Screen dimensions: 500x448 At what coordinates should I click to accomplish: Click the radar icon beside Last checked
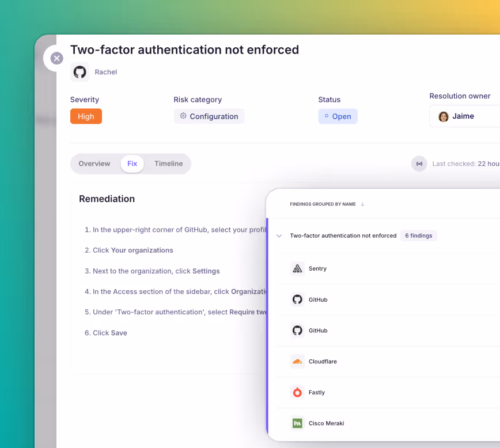[x=419, y=164]
